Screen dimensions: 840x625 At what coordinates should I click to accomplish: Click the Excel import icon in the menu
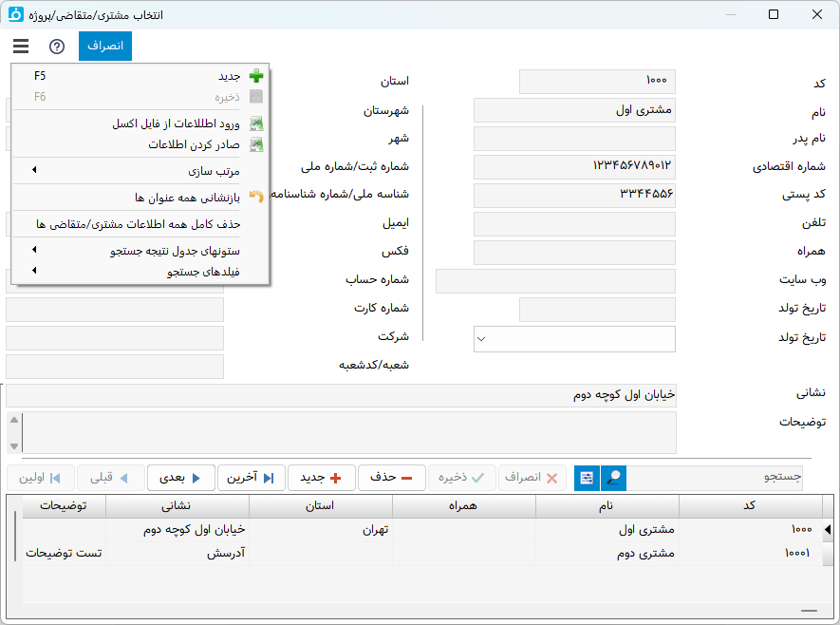tap(257, 124)
